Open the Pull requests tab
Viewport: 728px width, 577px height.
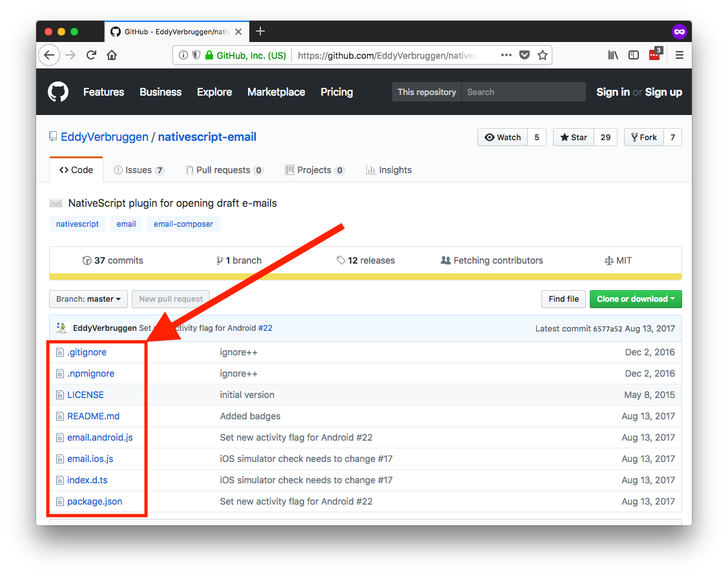[224, 170]
